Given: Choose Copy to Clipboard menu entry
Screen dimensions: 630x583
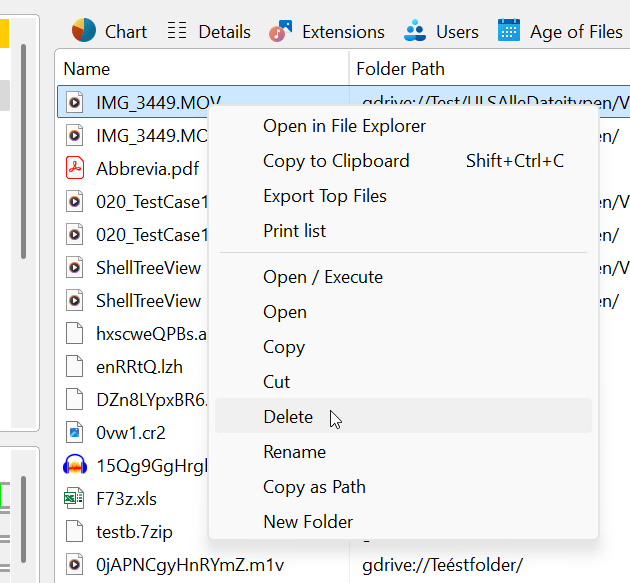Looking at the screenshot, I should (336, 161).
